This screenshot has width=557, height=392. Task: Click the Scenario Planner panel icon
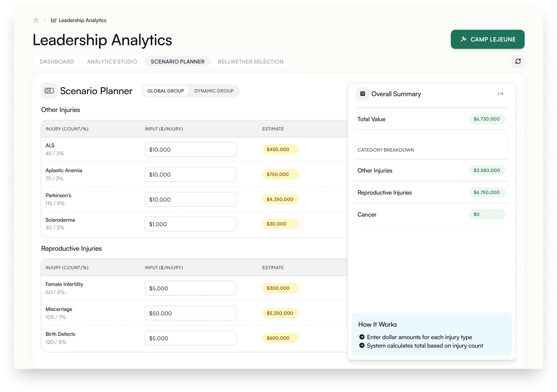pyautogui.click(x=49, y=91)
